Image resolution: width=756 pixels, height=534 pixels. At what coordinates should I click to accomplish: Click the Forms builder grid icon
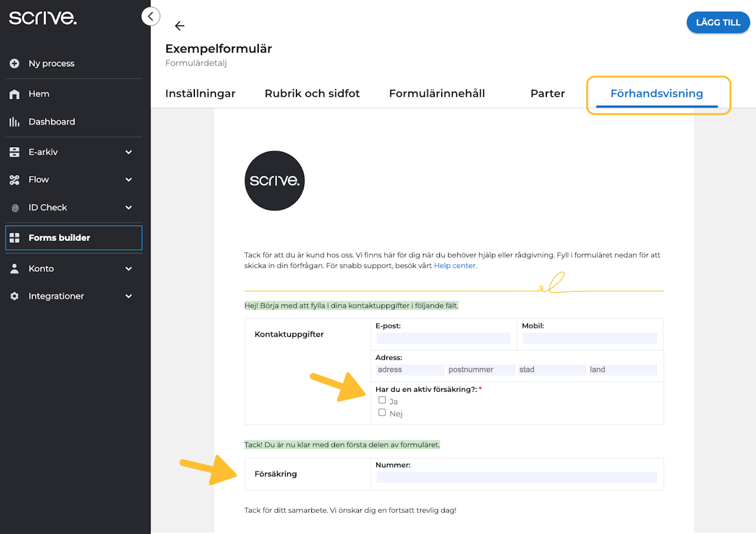coord(15,238)
